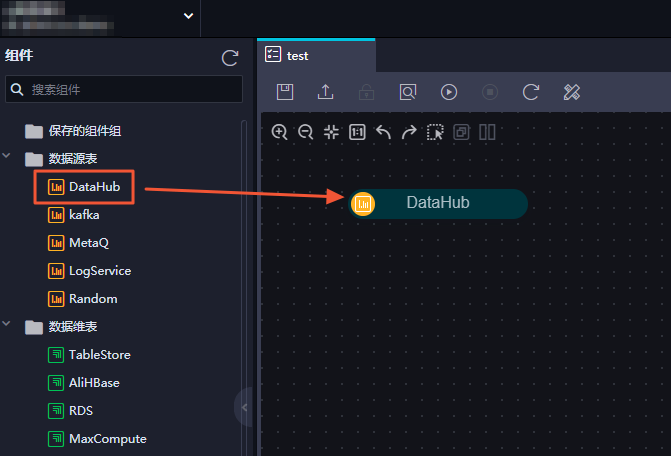Zoom in on the canvas
This screenshot has width=671, height=456.
click(x=279, y=132)
